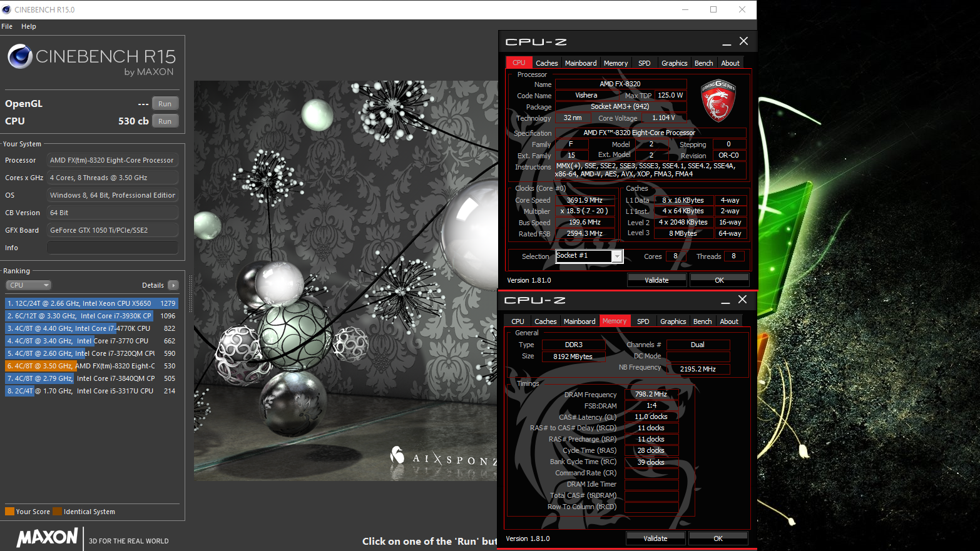980x551 pixels.
Task: Click the empty Info input field
Action: pyautogui.click(x=113, y=248)
